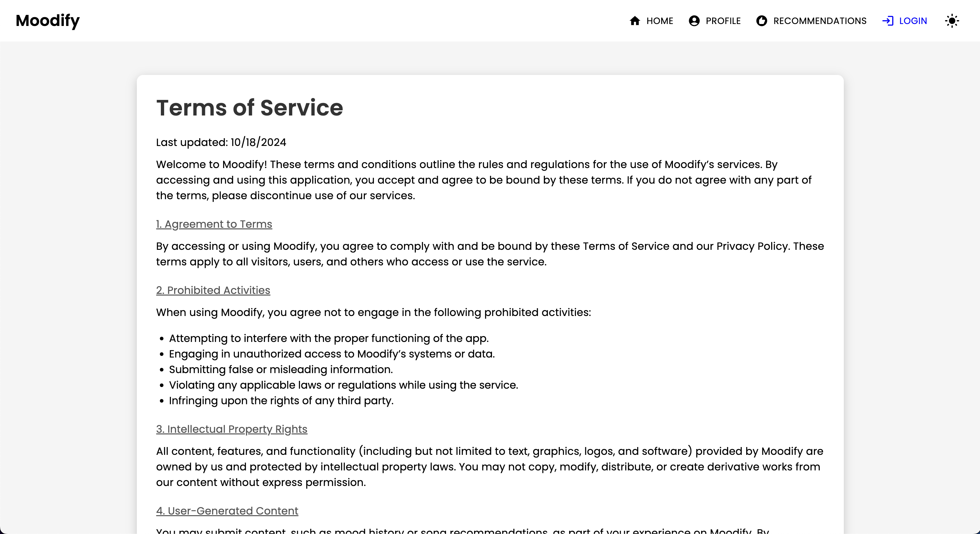Click the 'Submitting false or misleading information' bullet
The image size is (980, 534).
pos(281,370)
